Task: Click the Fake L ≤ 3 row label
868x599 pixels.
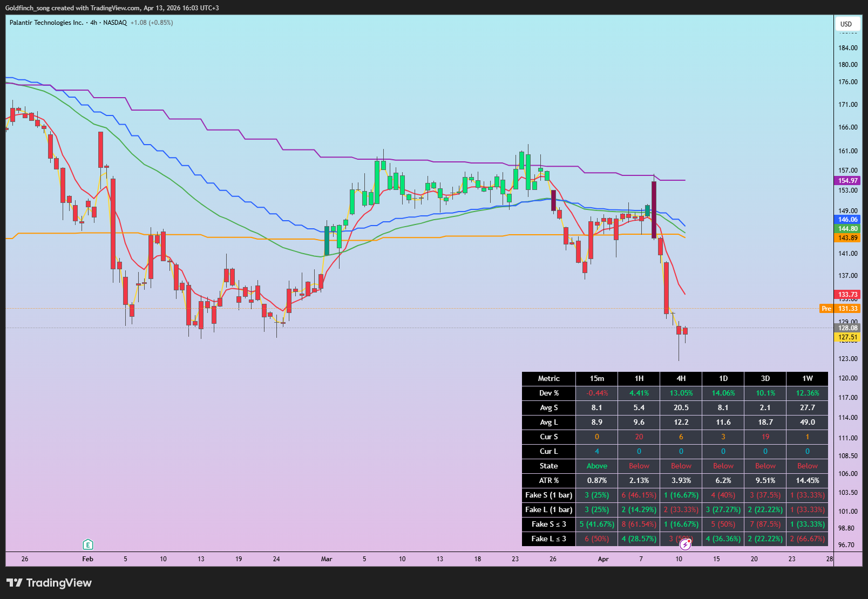Action: (549, 539)
